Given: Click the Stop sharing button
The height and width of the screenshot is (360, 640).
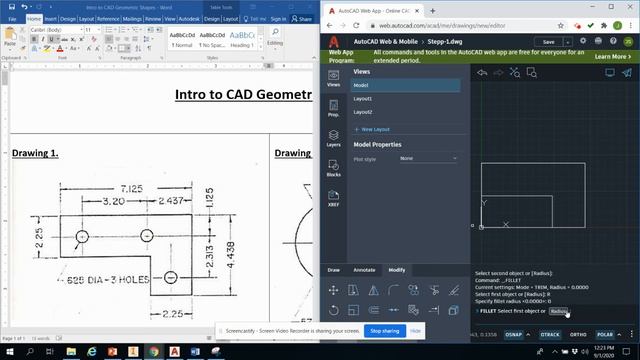Looking at the screenshot, I should (x=384, y=331).
